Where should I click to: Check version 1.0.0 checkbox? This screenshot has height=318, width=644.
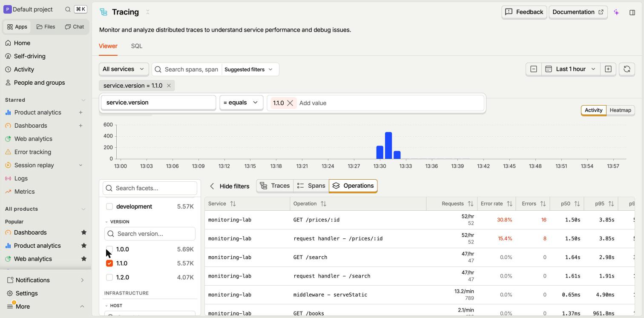pyautogui.click(x=109, y=249)
